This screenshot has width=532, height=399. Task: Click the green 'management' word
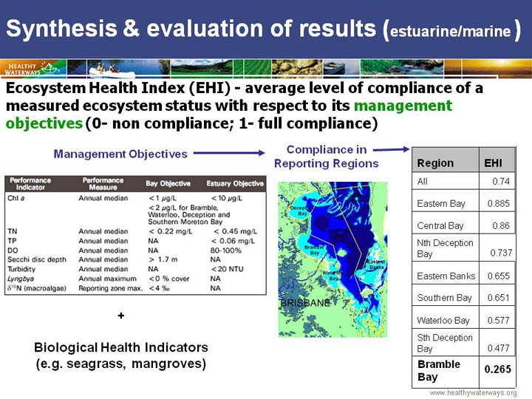(403, 106)
